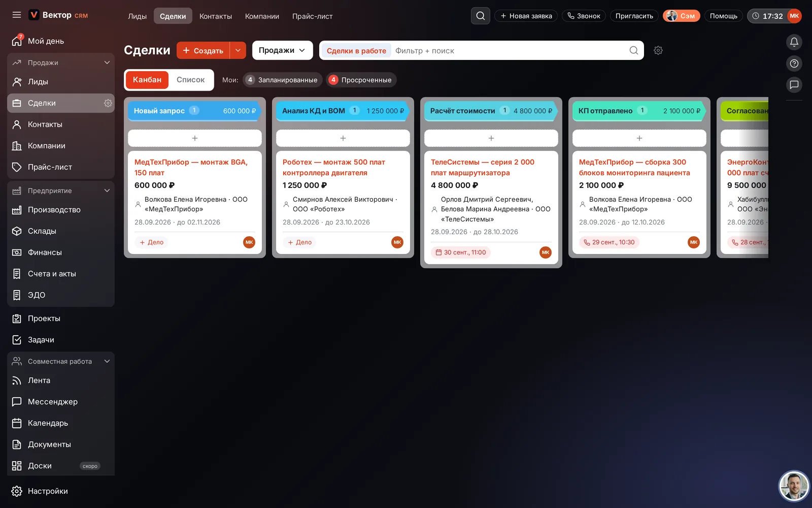Open kanban settings gear next to search
This screenshot has height=508, width=812.
pyautogui.click(x=658, y=50)
